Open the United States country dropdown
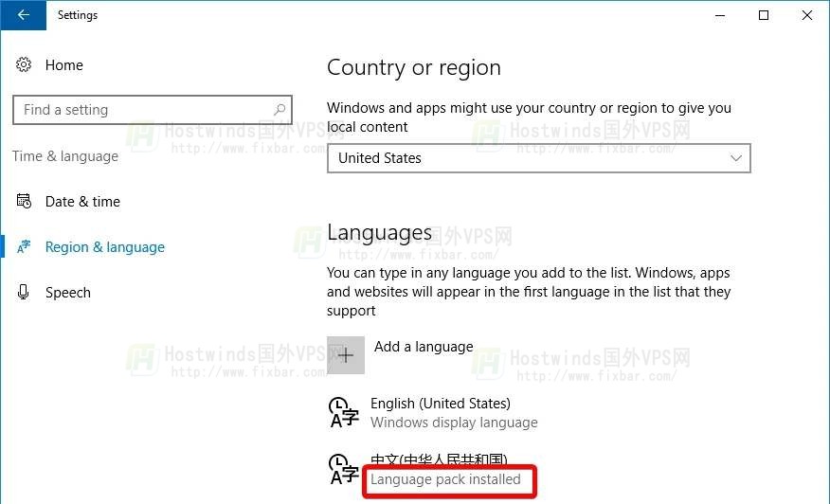 click(x=539, y=158)
